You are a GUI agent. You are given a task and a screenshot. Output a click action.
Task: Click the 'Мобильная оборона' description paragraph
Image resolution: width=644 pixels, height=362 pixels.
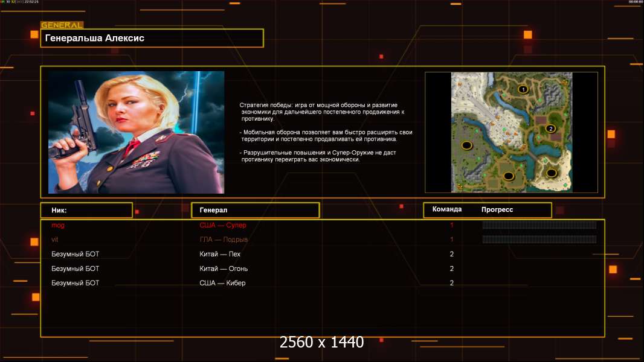[326, 136]
